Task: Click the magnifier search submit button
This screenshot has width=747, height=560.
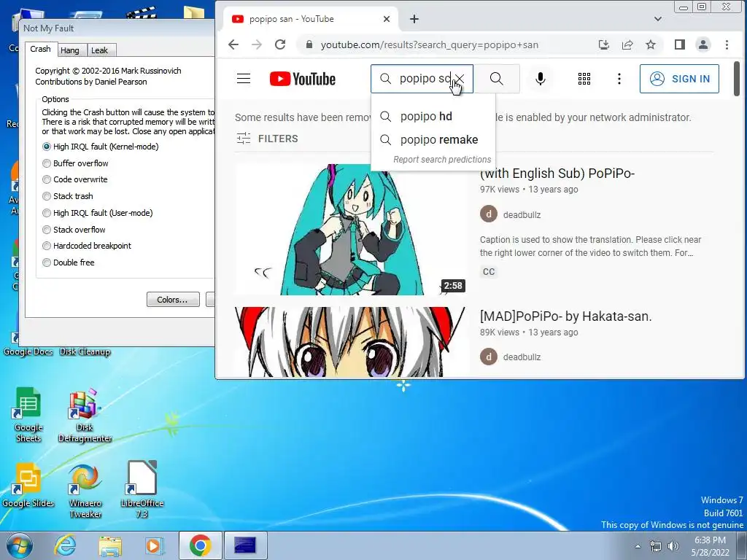Action: (x=496, y=79)
